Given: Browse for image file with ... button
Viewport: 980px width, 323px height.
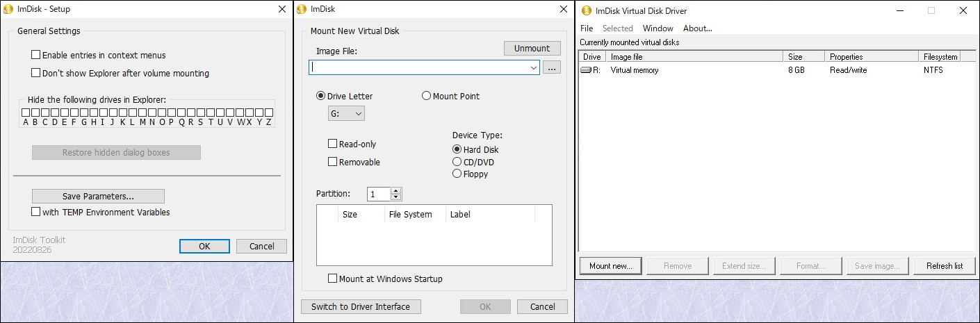Looking at the screenshot, I should point(552,67).
